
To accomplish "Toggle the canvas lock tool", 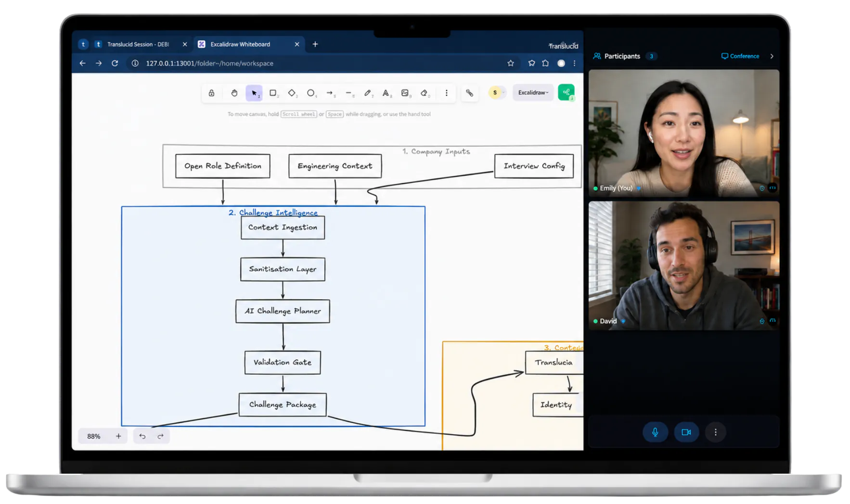I will pos(211,93).
